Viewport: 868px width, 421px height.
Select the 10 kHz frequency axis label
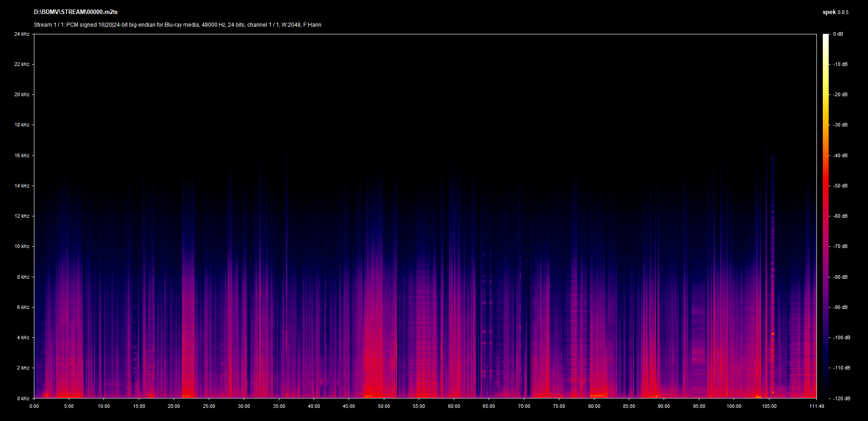pyautogui.click(x=22, y=246)
